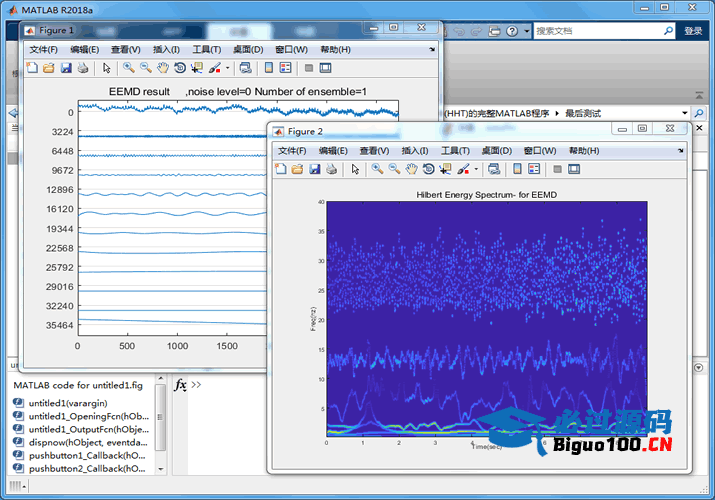Save Figure 2 using the floppy disk icon
Image resolution: width=715 pixels, height=500 pixels.
click(x=315, y=169)
